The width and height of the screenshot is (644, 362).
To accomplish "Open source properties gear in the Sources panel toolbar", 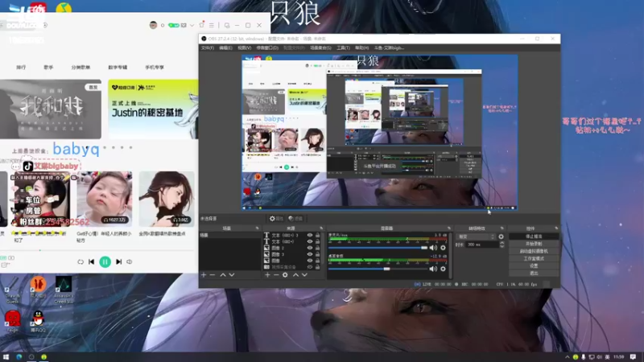I will click(285, 274).
